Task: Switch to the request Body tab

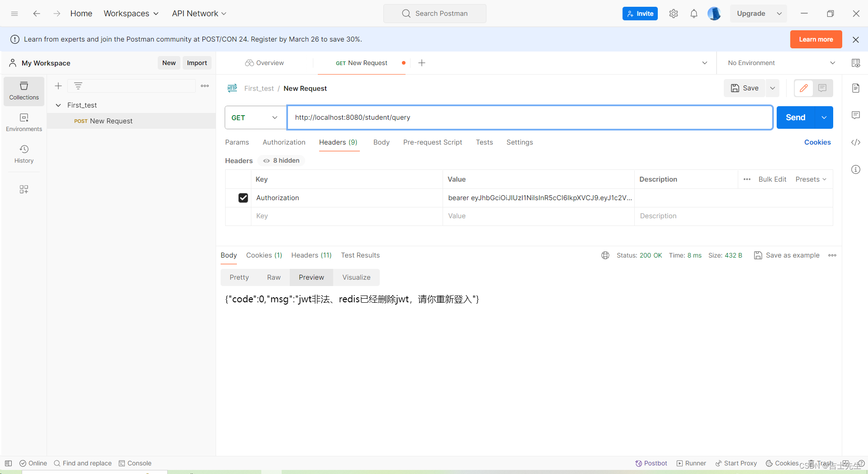Action: 381,142
